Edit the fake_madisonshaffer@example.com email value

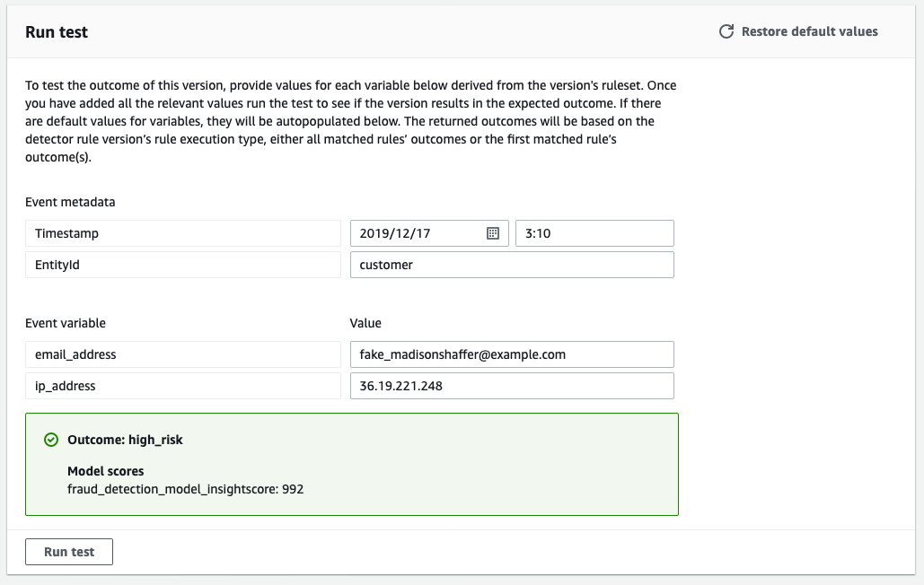pyautogui.click(x=511, y=354)
